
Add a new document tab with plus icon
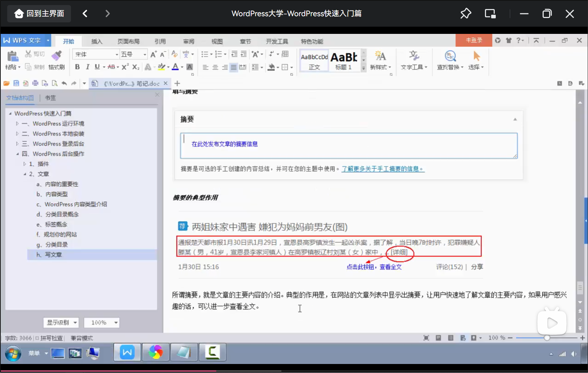pyautogui.click(x=177, y=83)
